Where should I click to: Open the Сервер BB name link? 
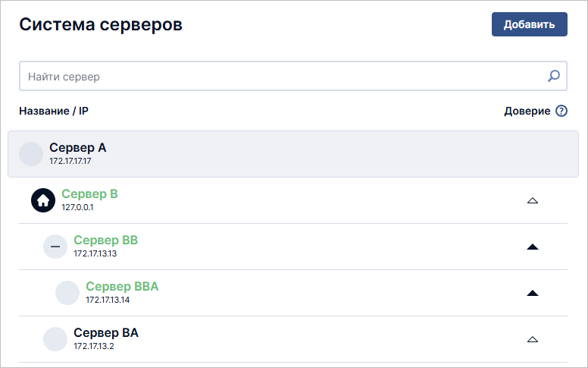tap(106, 240)
